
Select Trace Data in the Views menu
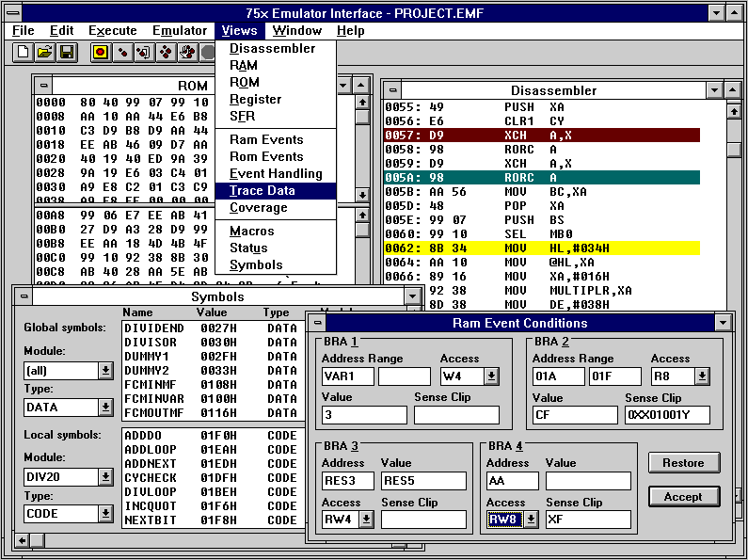click(x=263, y=190)
